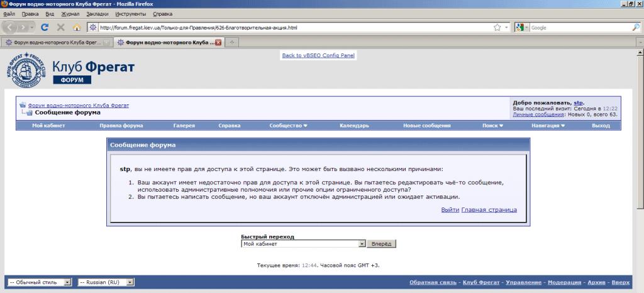644x293 pixels.
Task: Click in the Google search field
Action: (579, 28)
